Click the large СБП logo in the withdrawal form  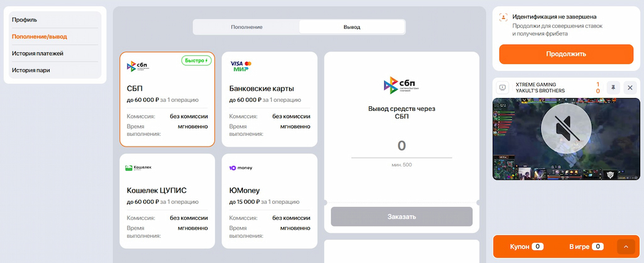401,86
